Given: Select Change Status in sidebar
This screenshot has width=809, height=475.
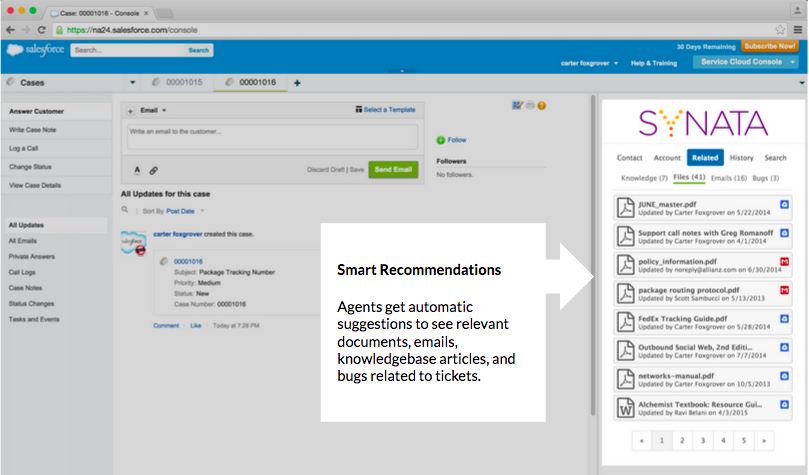Looking at the screenshot, I should pos(56,167).
